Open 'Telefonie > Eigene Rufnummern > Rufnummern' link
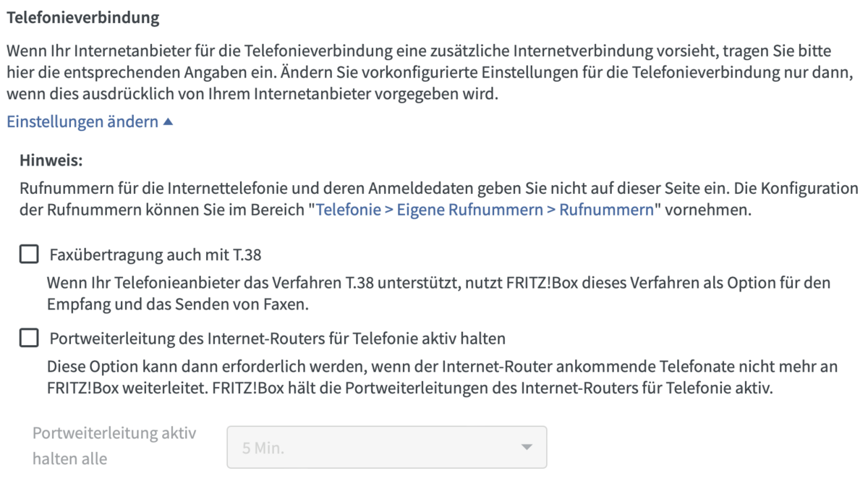 [x=485, y=213]
